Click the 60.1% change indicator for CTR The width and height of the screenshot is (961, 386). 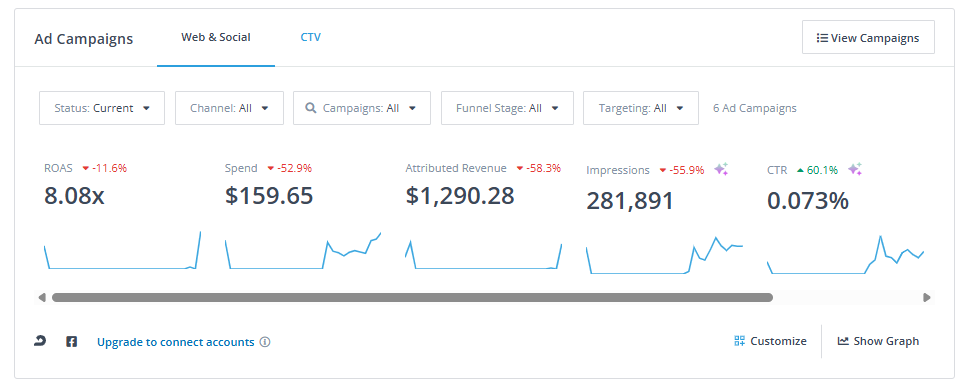[x=817, y=170]
